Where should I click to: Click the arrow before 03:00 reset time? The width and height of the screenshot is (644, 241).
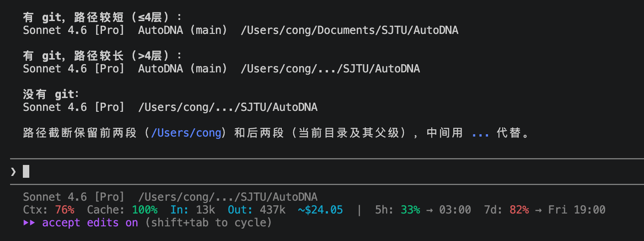pos(429,210)
